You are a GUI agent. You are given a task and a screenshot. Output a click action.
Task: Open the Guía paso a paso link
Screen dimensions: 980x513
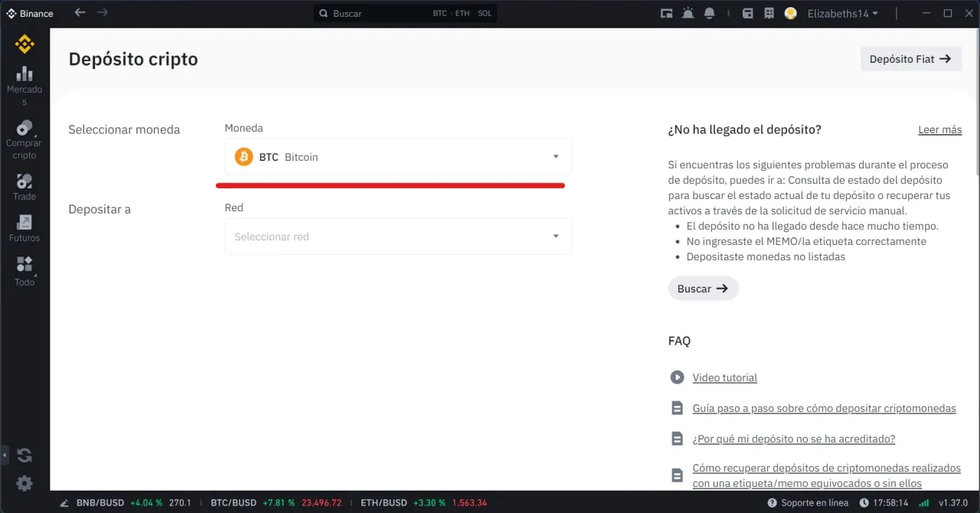click(824, 408)
